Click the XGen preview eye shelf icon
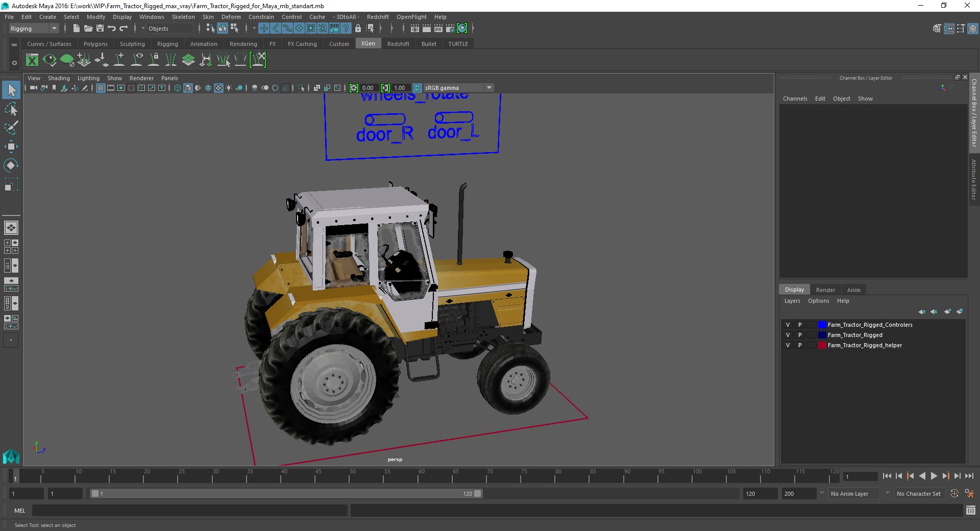The image size is (980, 531). click(x=50, y=60)
